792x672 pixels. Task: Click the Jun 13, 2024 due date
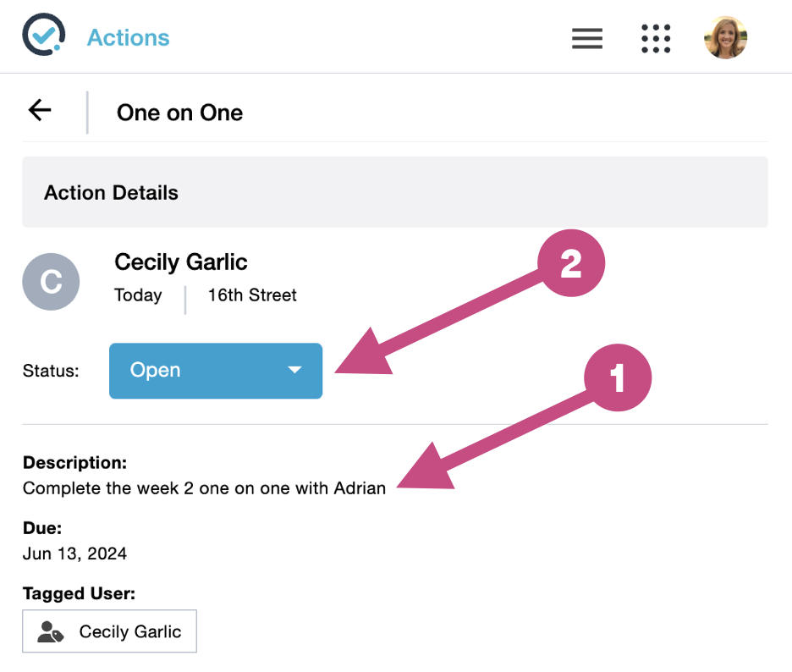pyautogui.click(x=74, y=554)
